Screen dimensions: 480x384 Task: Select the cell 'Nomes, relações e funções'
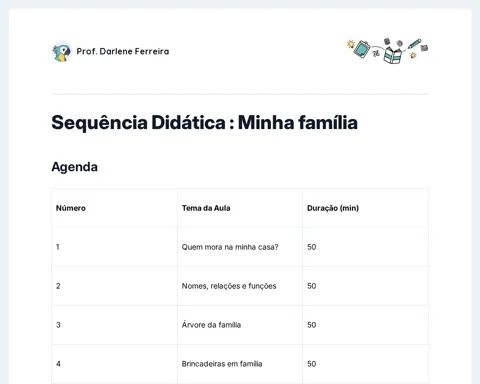point(240,286)
